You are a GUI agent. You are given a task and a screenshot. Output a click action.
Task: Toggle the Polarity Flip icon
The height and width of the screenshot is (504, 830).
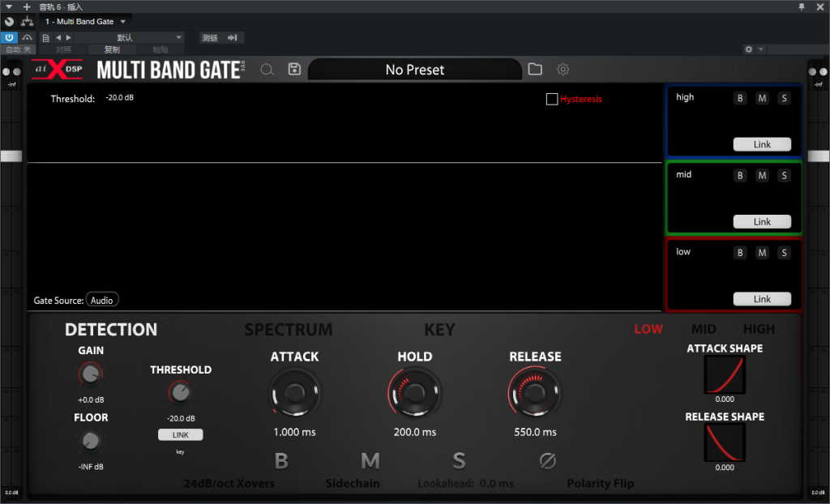coord(547,460)
